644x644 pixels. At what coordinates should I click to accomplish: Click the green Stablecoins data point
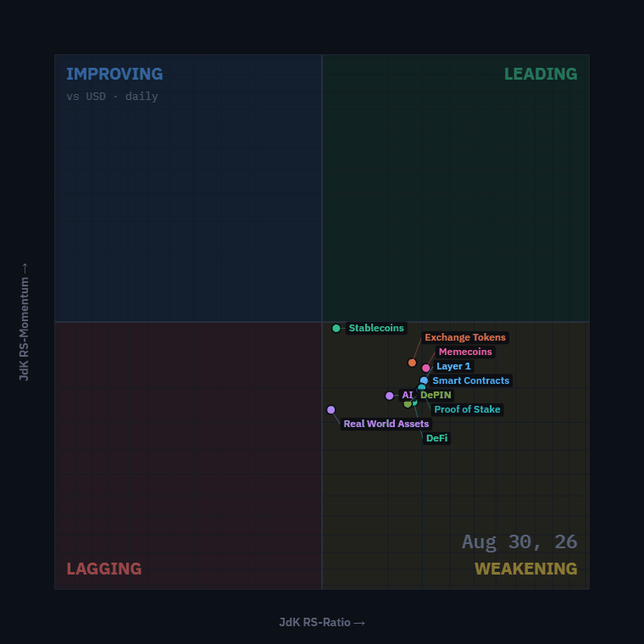point(336,328)
